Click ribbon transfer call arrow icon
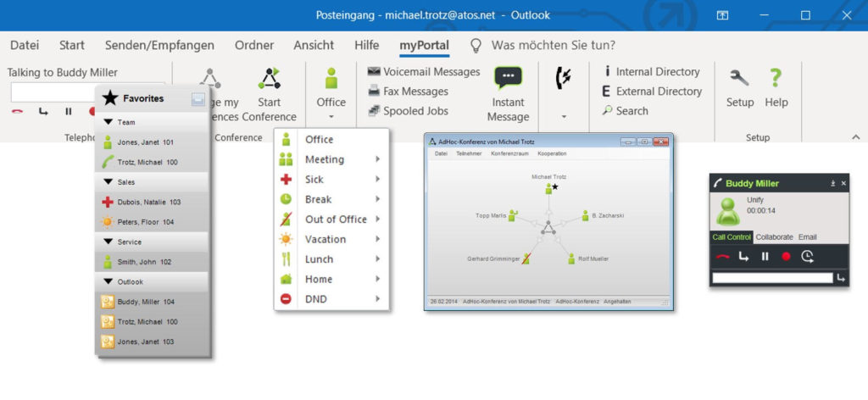Viewport: 868px width, 400px height. click(x=43, y=111)
